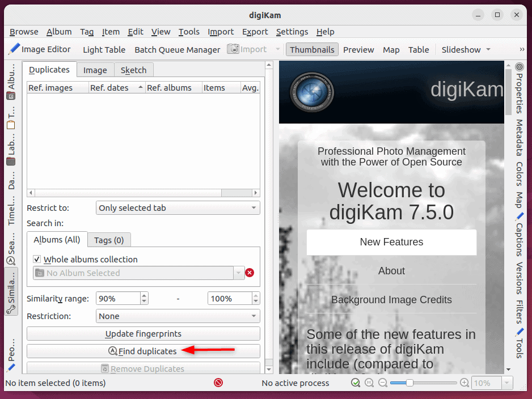Viewport: 532px width, 399px height.
Task: Open the Light Table
Action: click(104, 49)
